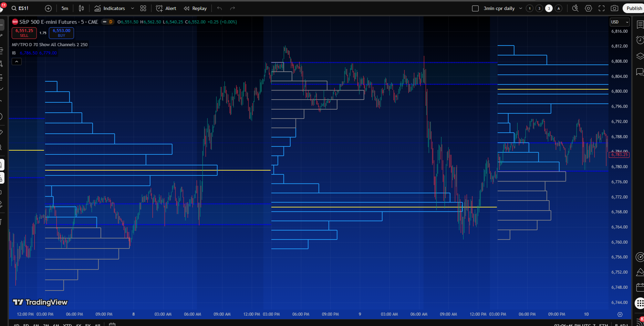Expand the Indicators favorites dropdown arrow
The height and width of the screenshot is (326, 644).
(133, 8)
